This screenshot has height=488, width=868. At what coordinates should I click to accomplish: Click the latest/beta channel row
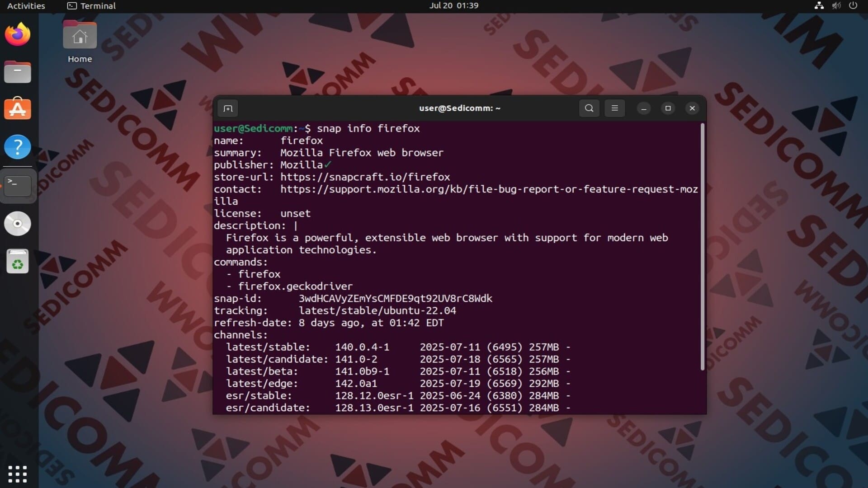pyautogui.click(x=398, y=372)
